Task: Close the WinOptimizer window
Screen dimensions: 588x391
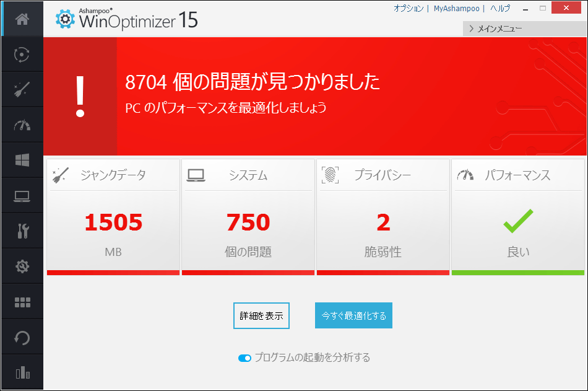Action: pos(566,7)
